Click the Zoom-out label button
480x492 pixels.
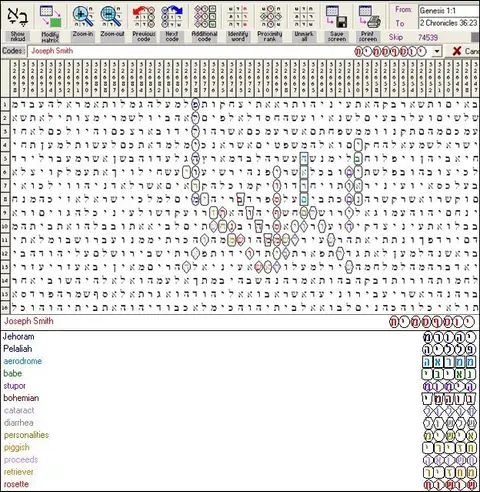(112, 37)
